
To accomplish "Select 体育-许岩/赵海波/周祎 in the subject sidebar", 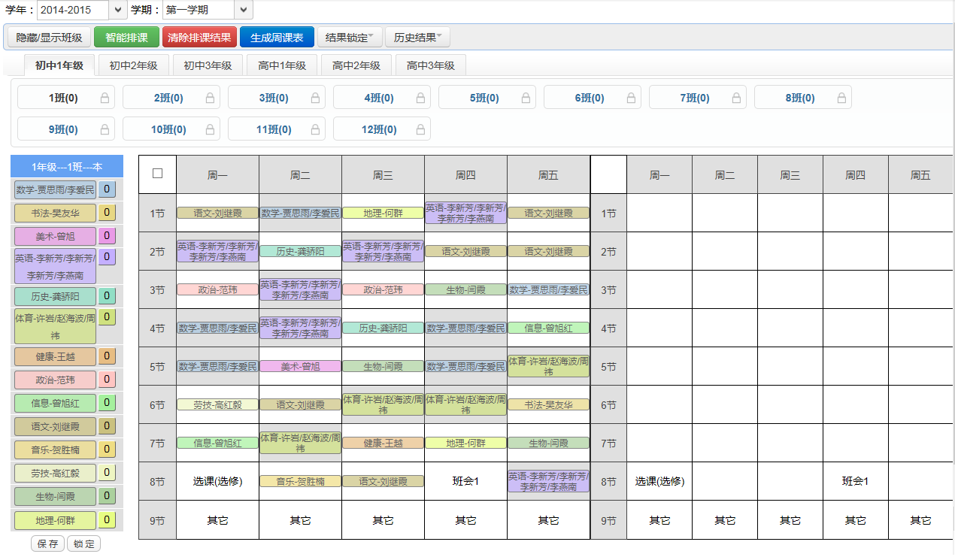I will (x=55, y=326).
